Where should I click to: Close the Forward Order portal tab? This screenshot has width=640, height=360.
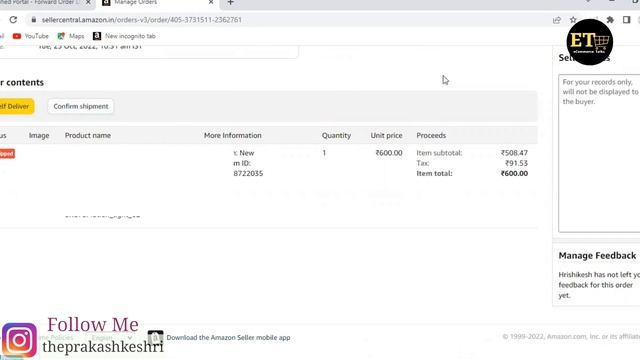[88, 2]
